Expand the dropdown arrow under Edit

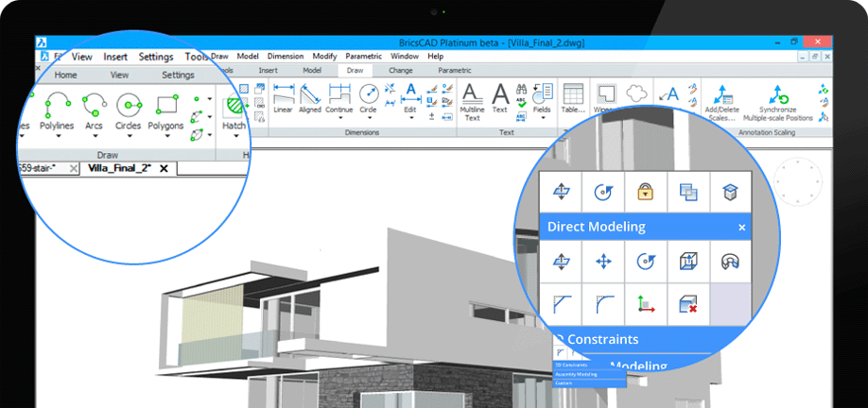pos(409,117)
